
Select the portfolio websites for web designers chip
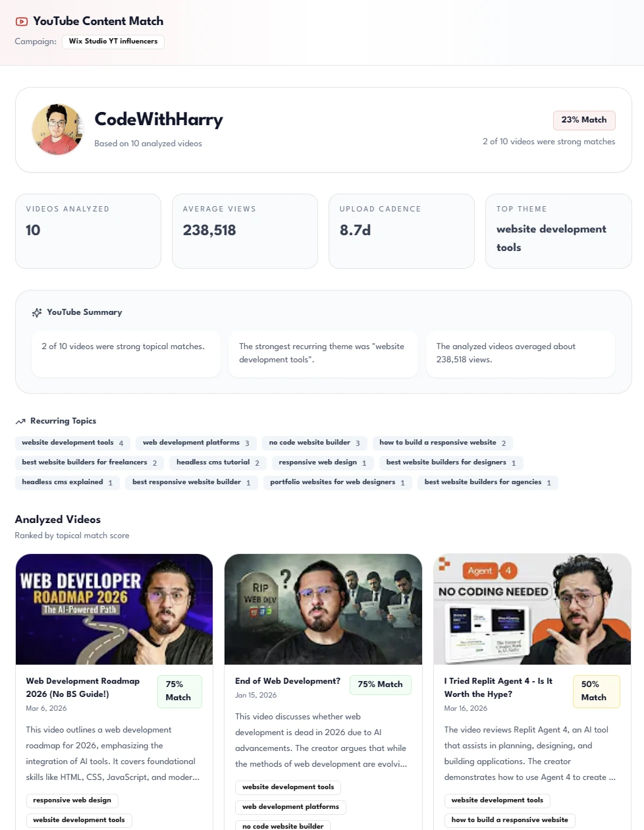coord(337,482)
